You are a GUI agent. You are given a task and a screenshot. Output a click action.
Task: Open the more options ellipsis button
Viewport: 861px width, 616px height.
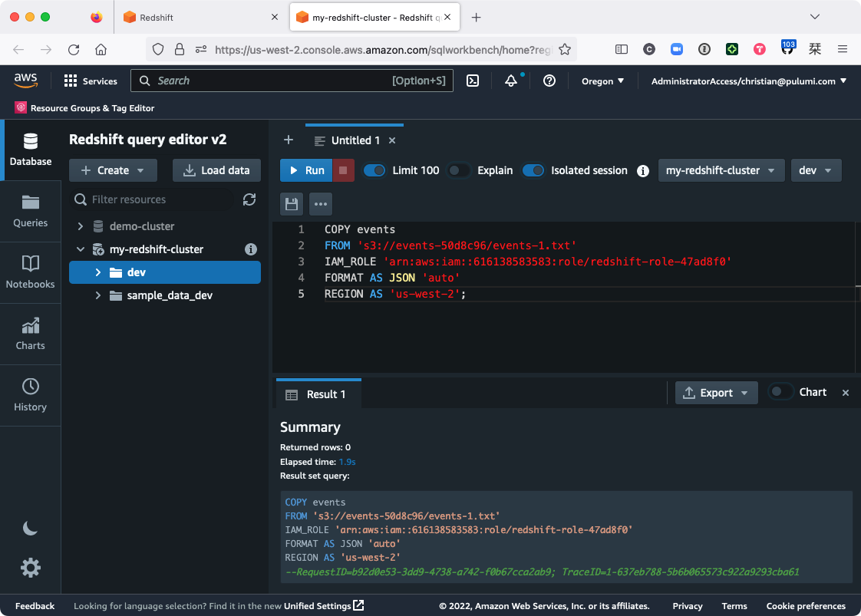pos(321,204)
